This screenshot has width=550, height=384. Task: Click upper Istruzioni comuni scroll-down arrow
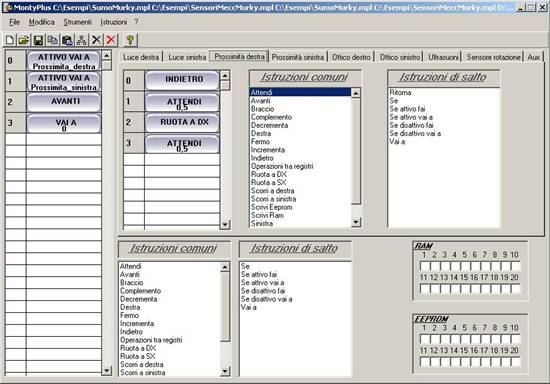coord(356,222)
